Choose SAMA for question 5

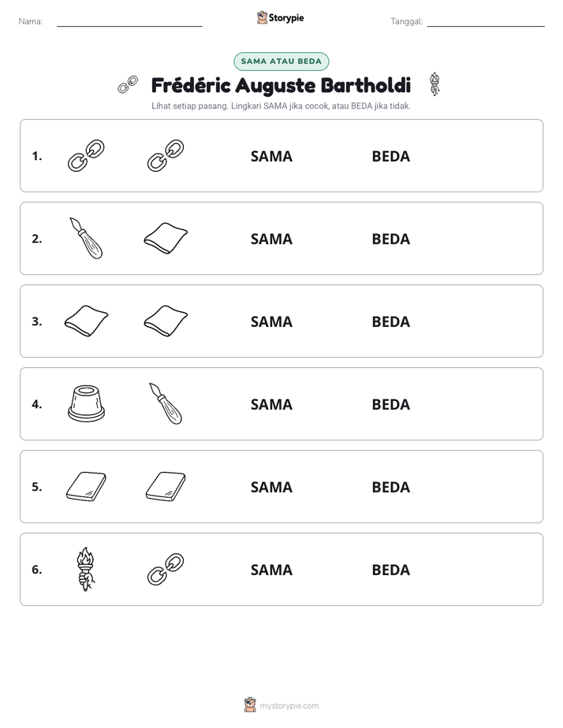[x=272, y=487]
